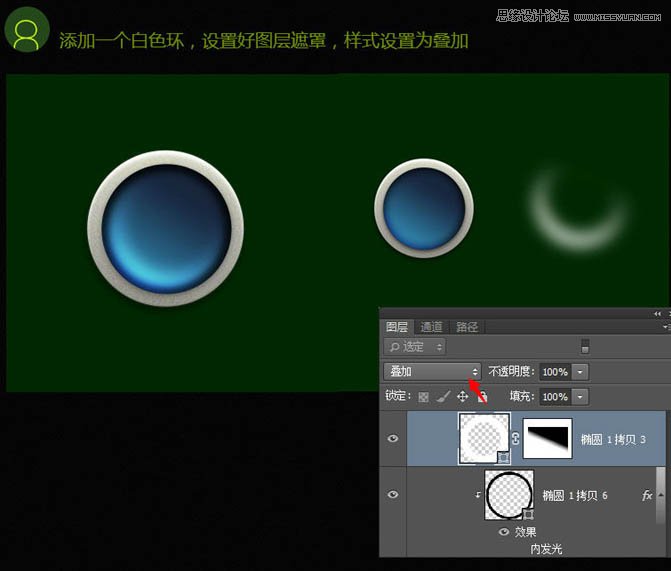Open the 叠加 blend mode dropdown
This screenshot has width=671, height=571.
click(432, 372)
